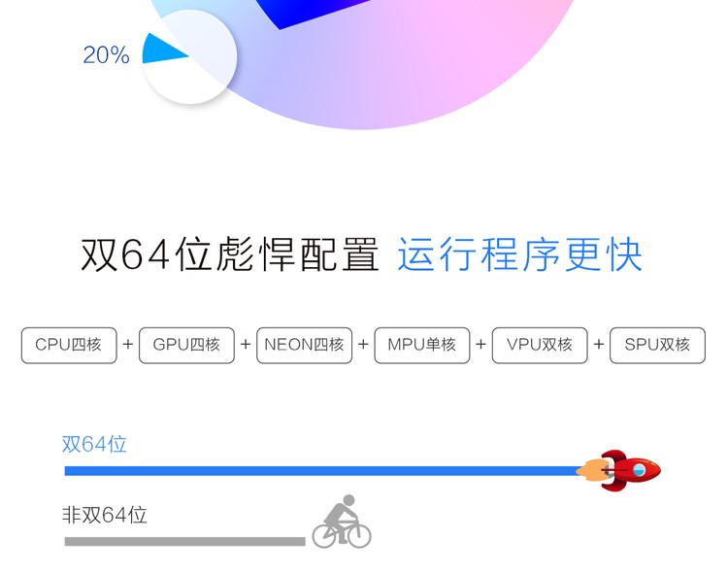Click the small blue pie wedge
Viewport: 728px width, 574px height.
(x=163, y=49)
